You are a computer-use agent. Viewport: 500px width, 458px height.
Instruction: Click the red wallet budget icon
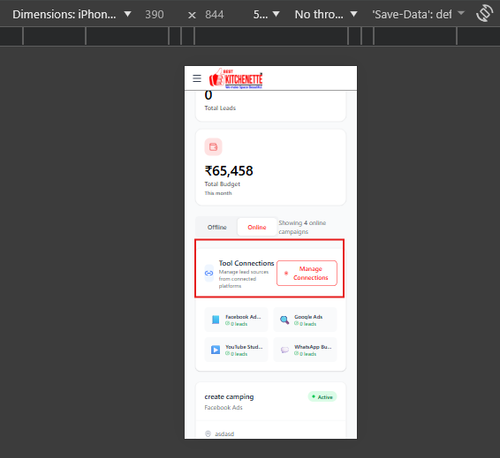[213, 147]
